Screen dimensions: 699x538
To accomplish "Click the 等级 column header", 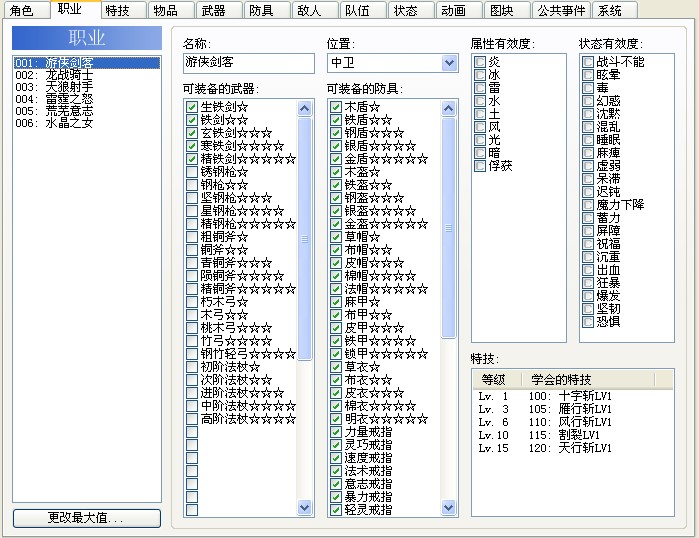I will tap(497, 380).
